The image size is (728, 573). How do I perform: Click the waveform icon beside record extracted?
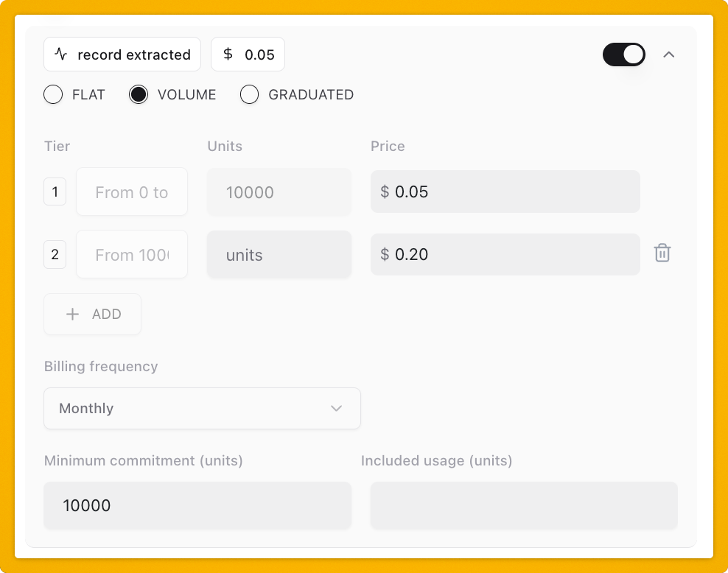pos(60,54)
